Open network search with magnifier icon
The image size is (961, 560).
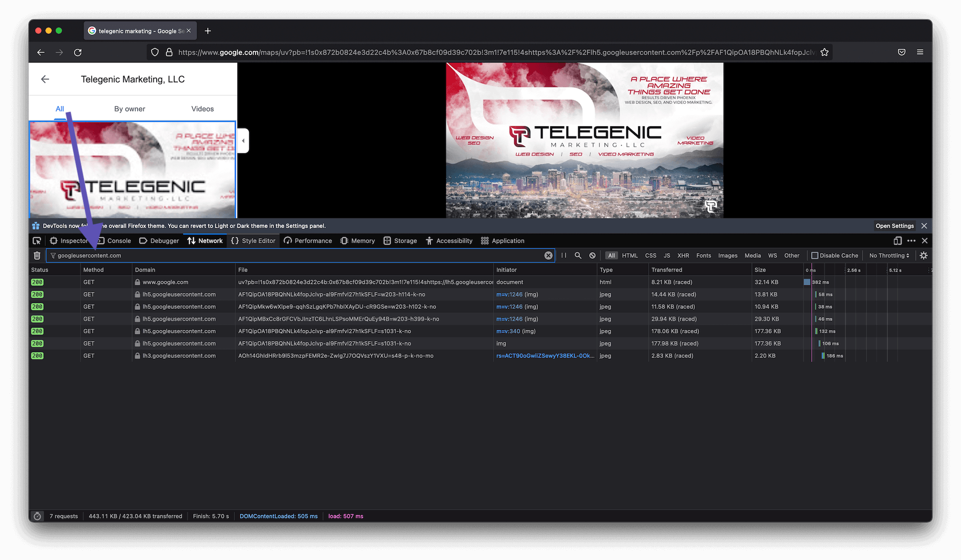(x=578, y=256)
